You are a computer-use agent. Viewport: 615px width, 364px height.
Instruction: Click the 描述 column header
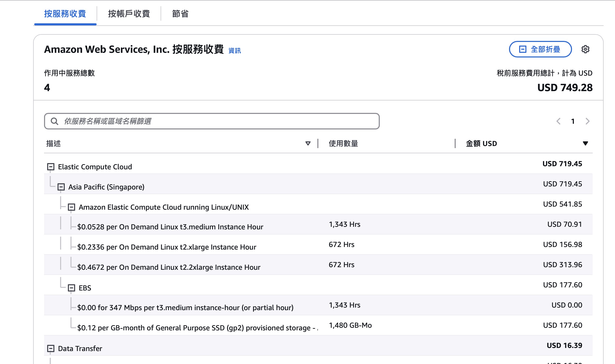(53, 143)
